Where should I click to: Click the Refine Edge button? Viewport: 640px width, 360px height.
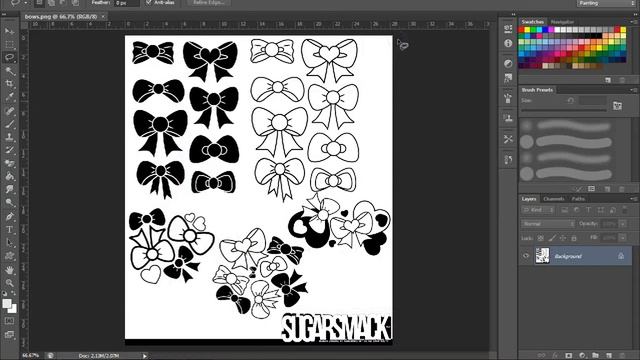(209, 2)
